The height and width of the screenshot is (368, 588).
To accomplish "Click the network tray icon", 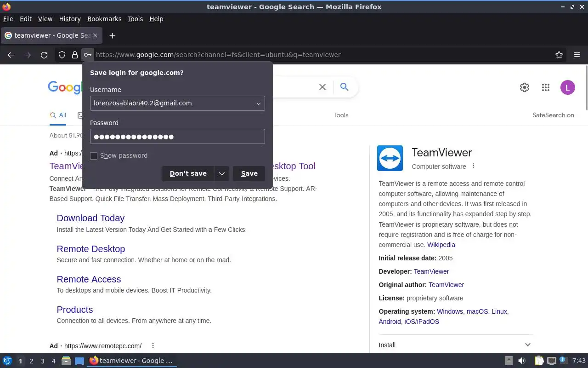I will click(x=552, y=361).
